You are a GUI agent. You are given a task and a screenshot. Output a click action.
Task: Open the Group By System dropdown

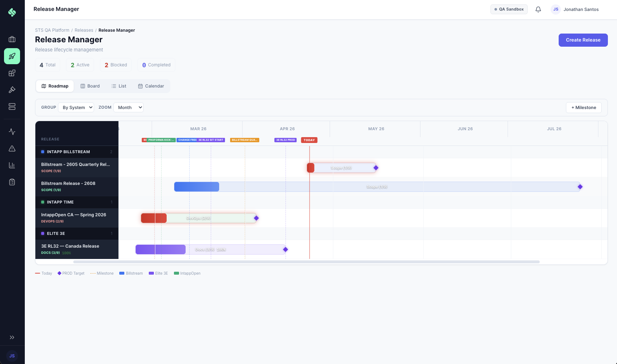click(x=76, y=107)
